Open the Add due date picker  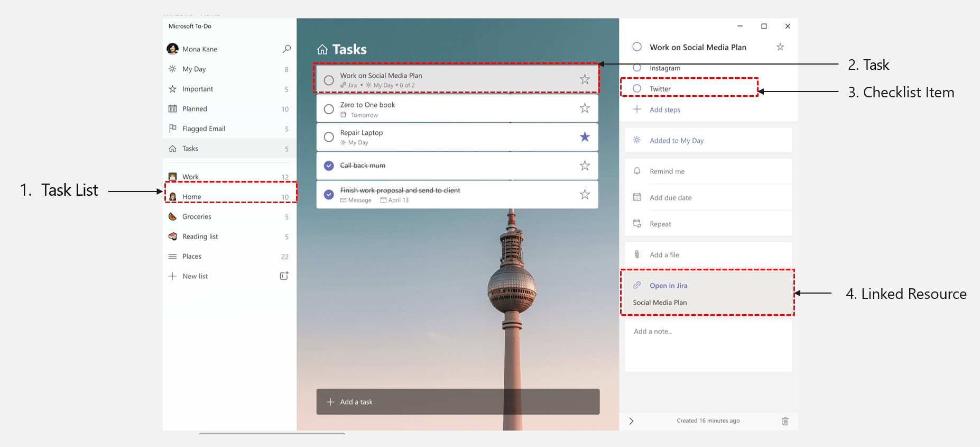click(670, 198)
